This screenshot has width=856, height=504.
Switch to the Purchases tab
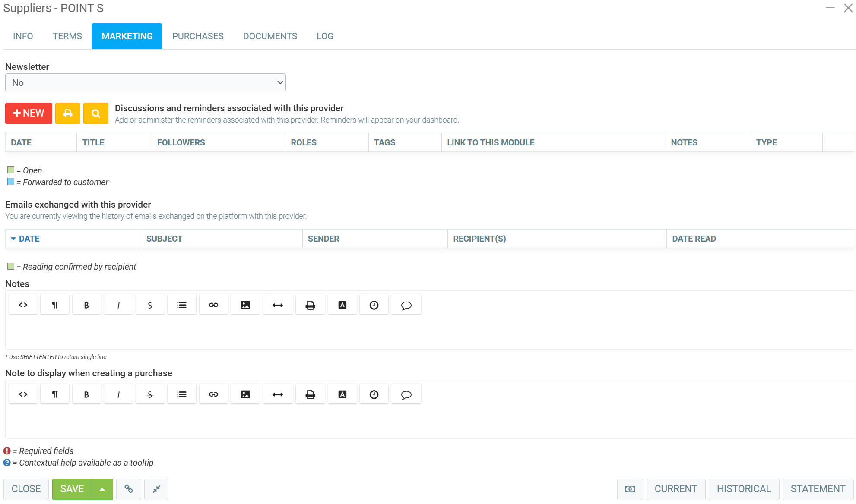click(198, 36)
